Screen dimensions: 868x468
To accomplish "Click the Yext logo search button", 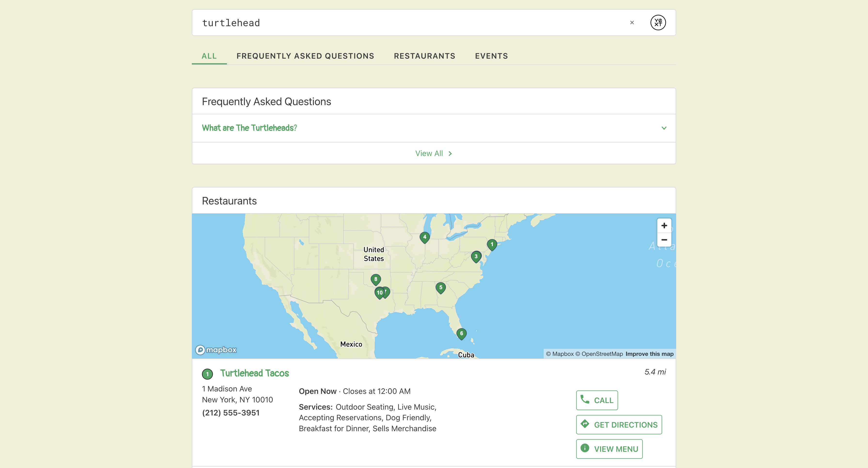I will 658,23.
